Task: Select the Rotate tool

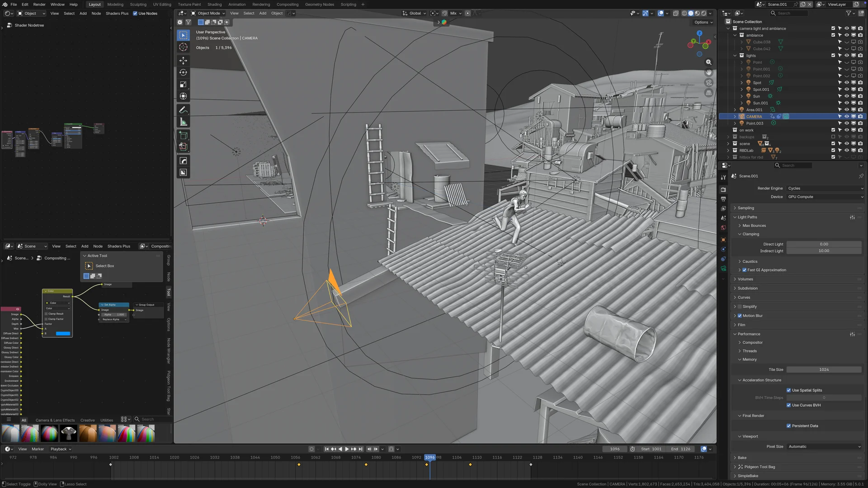Action: pos(183,72)
